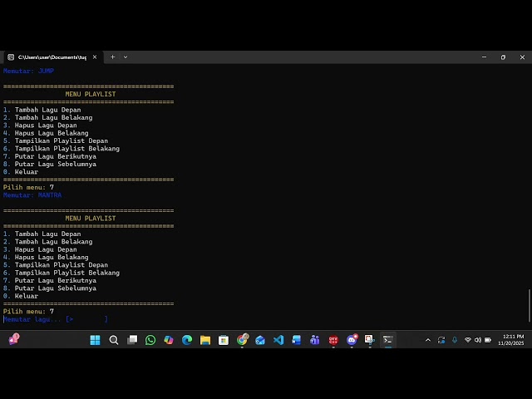This screenshot has width=532, height=399.
Task: Click last 'Pilih menu: 7' prompt line
Action: coord(28,312)
